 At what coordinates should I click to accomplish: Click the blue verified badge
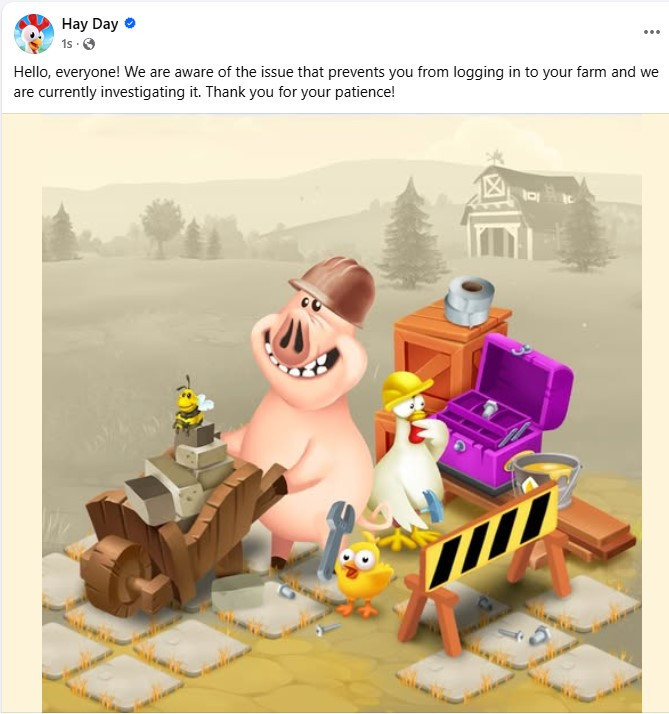(130, 23)
